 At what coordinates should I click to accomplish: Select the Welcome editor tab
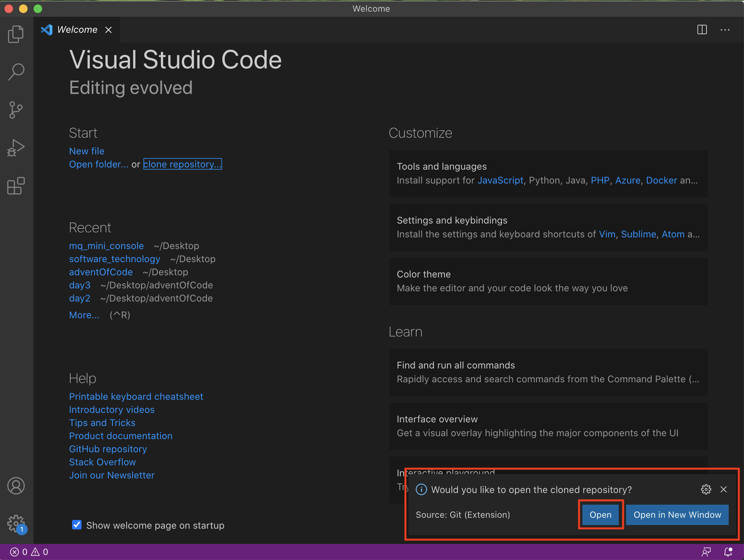click(77, 30)
